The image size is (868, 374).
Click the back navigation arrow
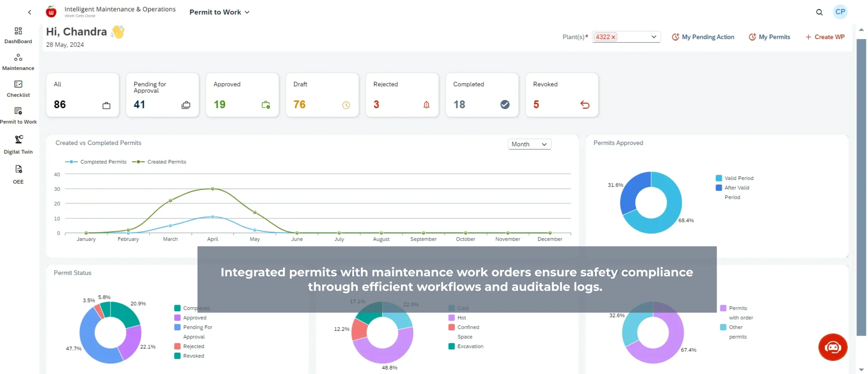coord(29,12)
